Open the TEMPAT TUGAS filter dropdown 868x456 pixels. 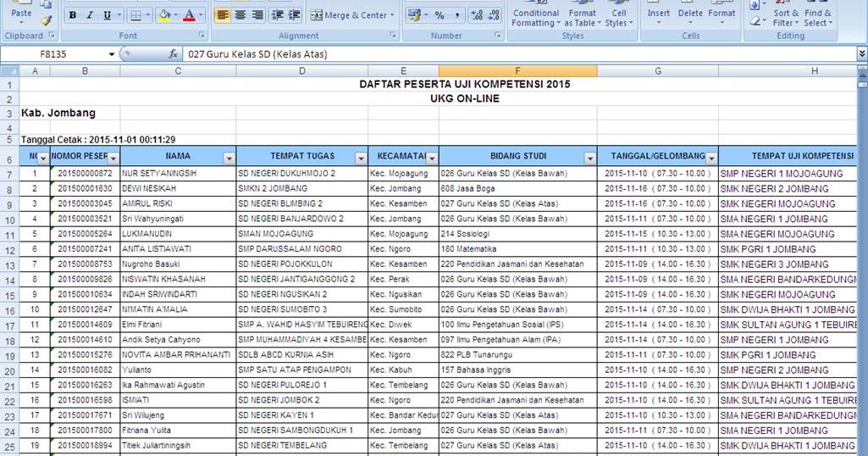point(361,158)
